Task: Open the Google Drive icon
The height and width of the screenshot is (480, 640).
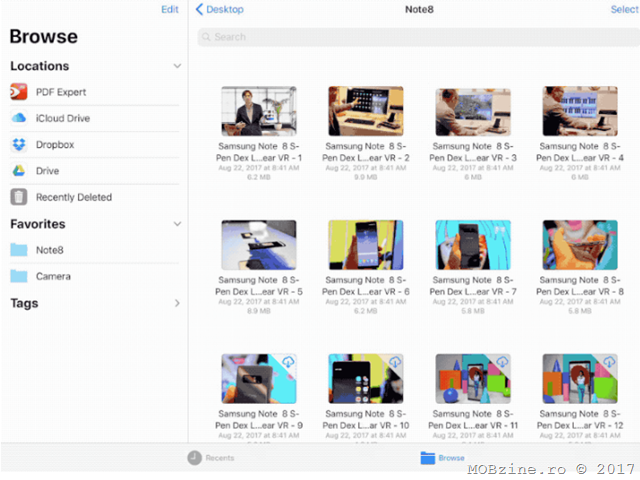Action: pyautogui.click(x=19, y=171)
